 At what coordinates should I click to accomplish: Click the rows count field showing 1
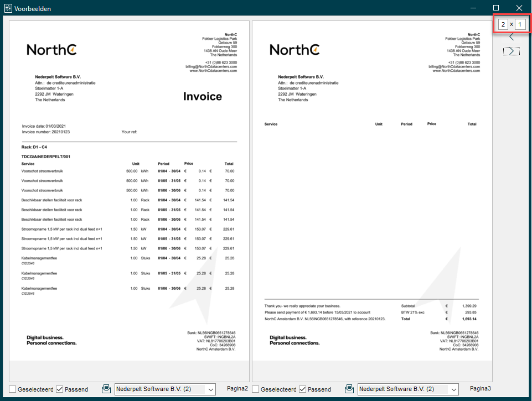pos(520,24)
